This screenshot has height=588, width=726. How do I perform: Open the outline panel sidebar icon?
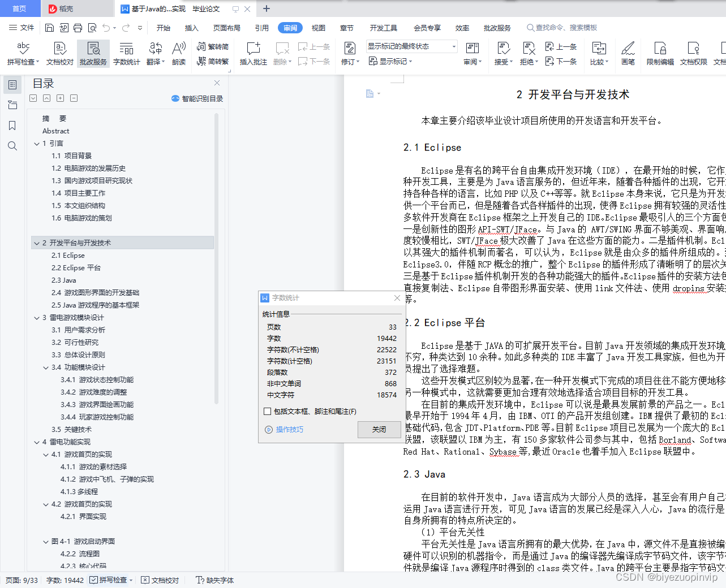tap(12, 85)
